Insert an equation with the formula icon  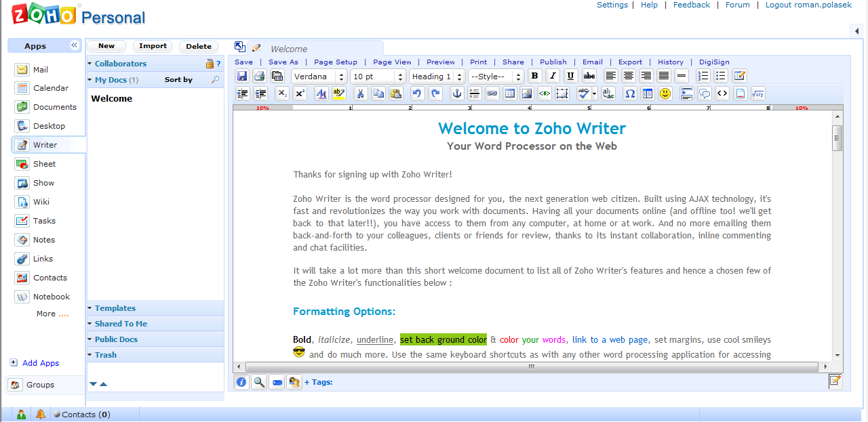pyautogui.click(x=757, y=93)
